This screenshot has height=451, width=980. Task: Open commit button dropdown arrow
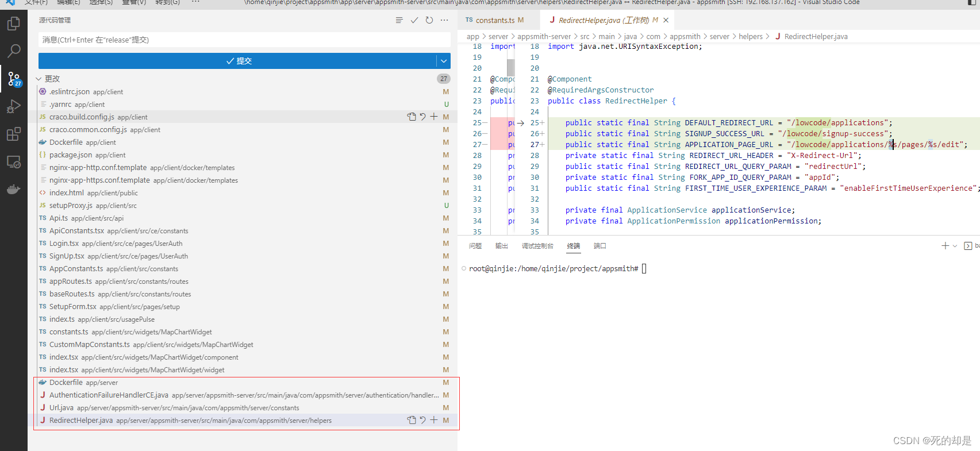[x=444, y=61]
